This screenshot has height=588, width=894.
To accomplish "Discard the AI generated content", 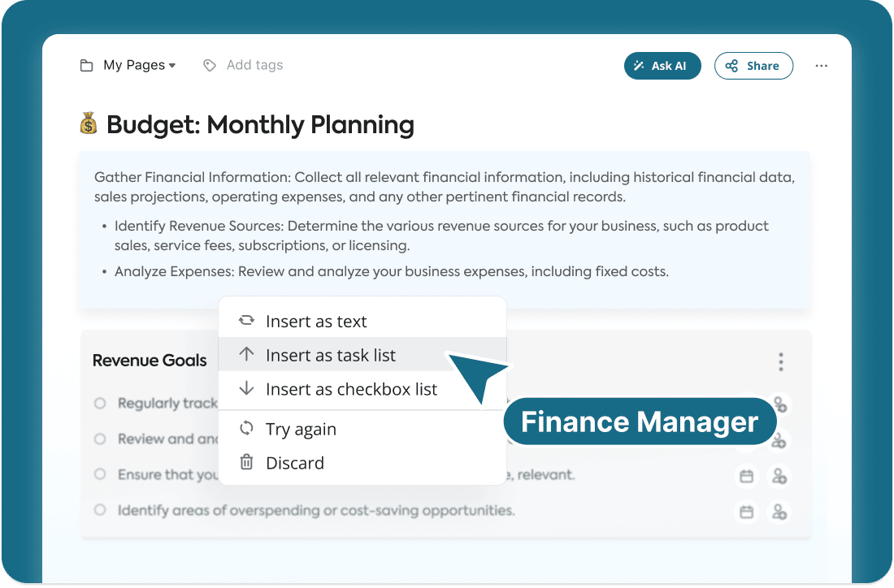I will click(362, 463).
